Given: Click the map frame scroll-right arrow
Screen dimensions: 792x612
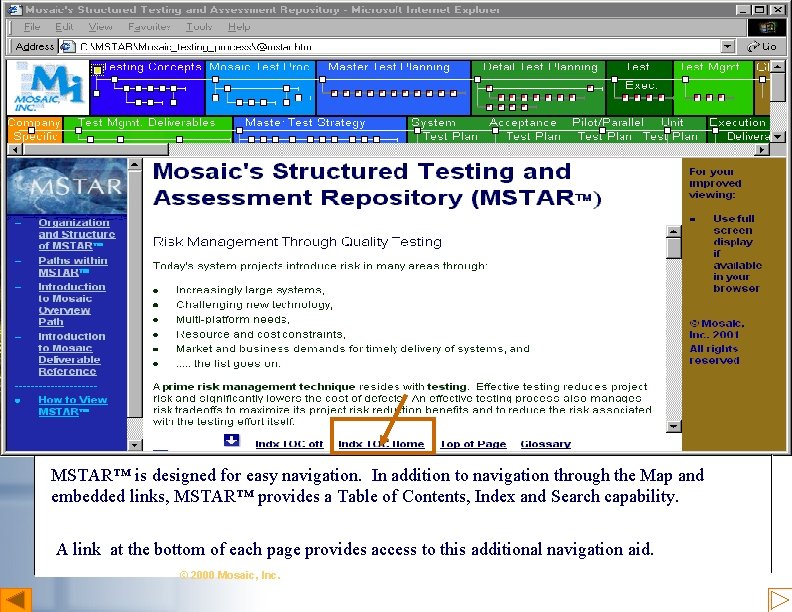Looking at the screenshot, I should click(x=762, y=149).
